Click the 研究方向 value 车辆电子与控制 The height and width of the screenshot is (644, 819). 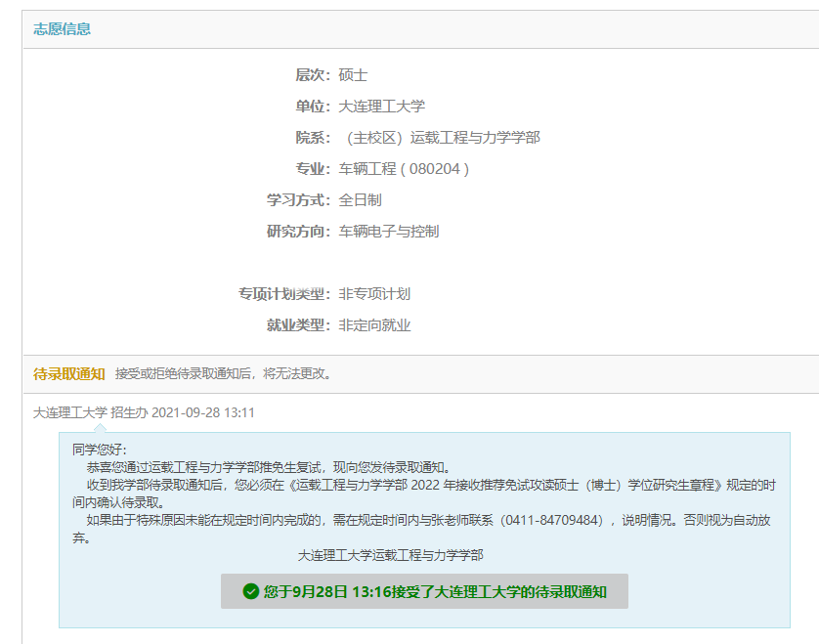click(x=389, y=232)
